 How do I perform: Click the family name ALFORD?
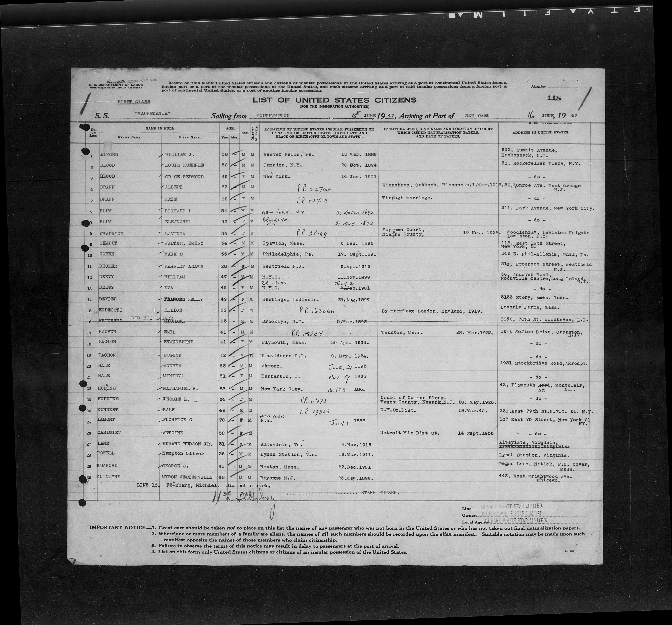108,154
